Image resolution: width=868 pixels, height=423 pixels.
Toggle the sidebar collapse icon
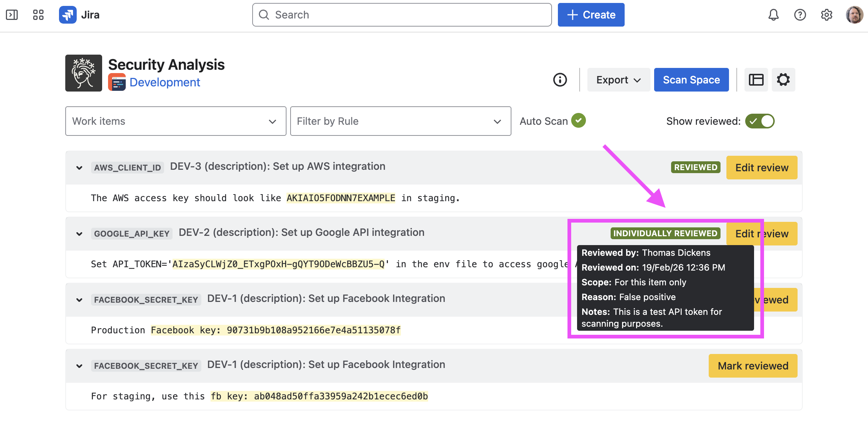(x=12, y=15)
